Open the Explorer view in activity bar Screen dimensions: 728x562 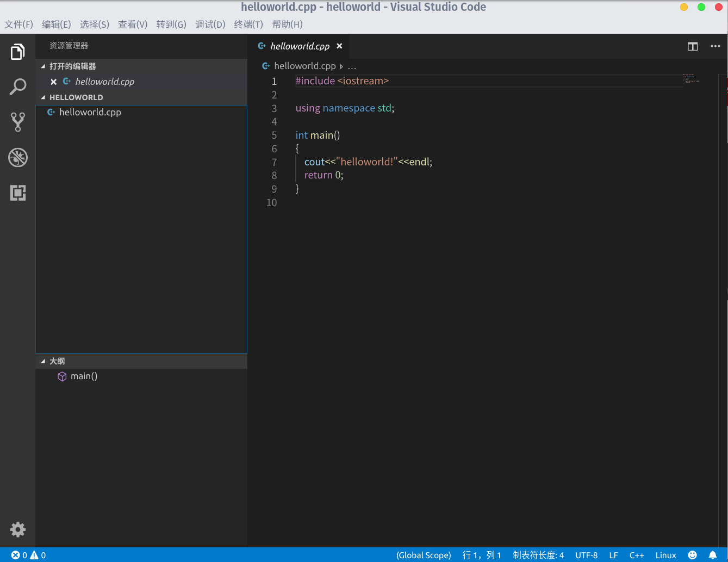[x=17, y=52]
